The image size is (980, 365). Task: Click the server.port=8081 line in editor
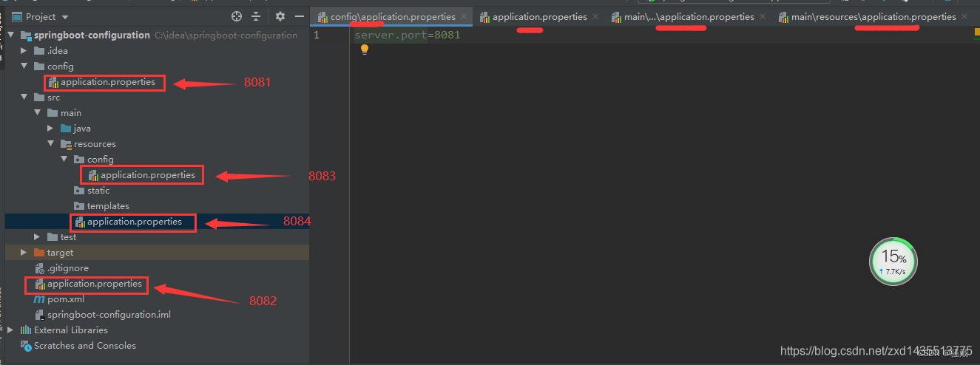[x=408, y=35]
